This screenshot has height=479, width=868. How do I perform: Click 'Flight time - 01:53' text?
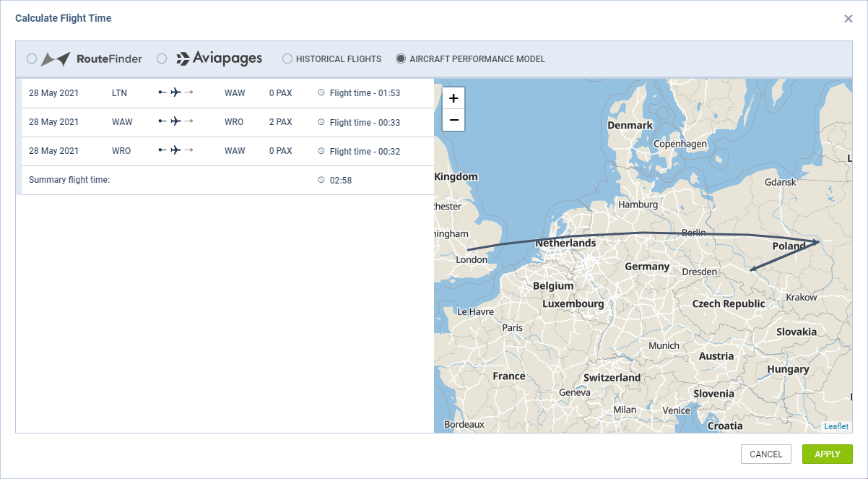(365, 93)
